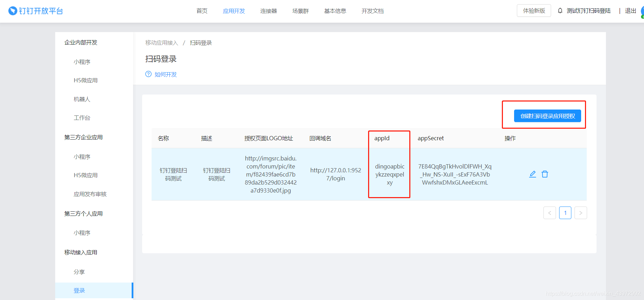
Task: Click the 测试钉钉扫码登陆 account name
Action: 589,11
